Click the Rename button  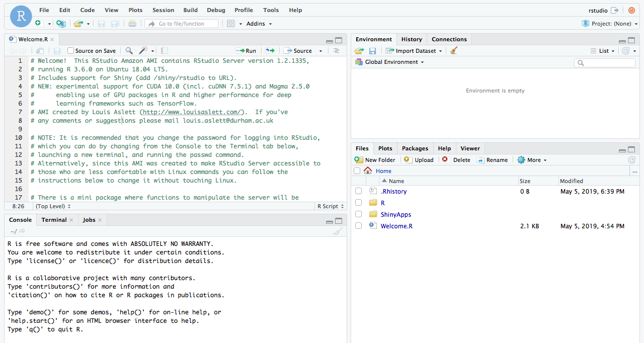[x=492, y=160]
